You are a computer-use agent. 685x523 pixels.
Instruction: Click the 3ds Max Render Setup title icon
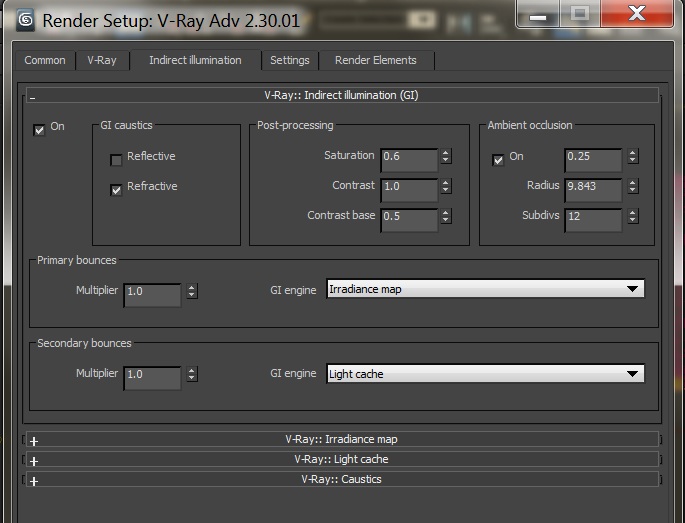[25, 20]
